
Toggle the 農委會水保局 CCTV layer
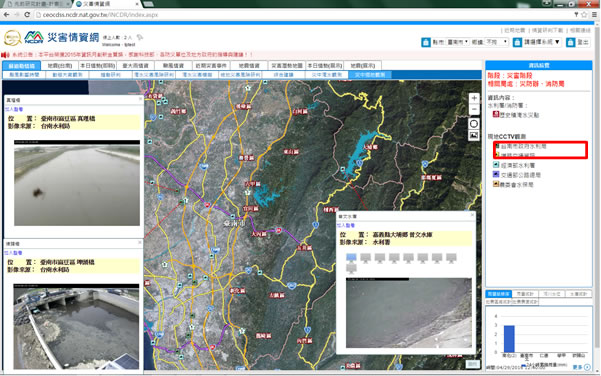tap(496, 184)
